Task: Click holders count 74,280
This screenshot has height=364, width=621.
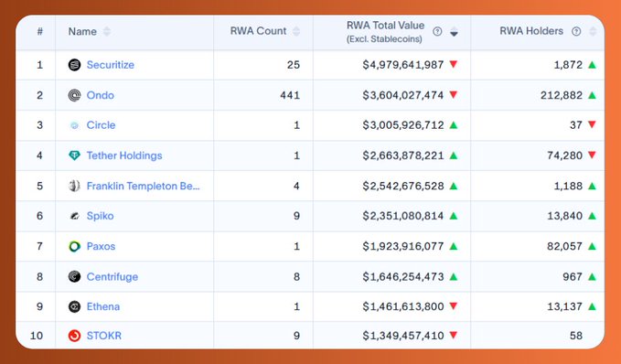Action: click(565, 155)
